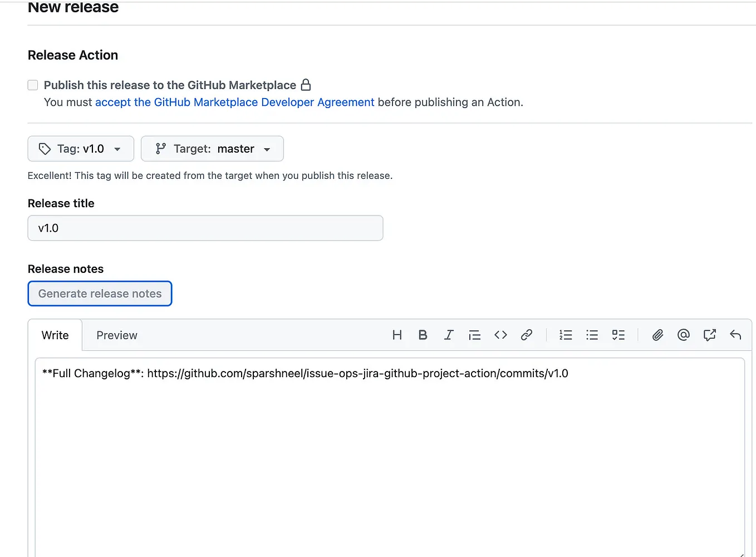The width and height of the screenshot is (756, 557).
Task: Attach a file using the paperclip icon
Action: pyautogui.click(x=657, y=335)
